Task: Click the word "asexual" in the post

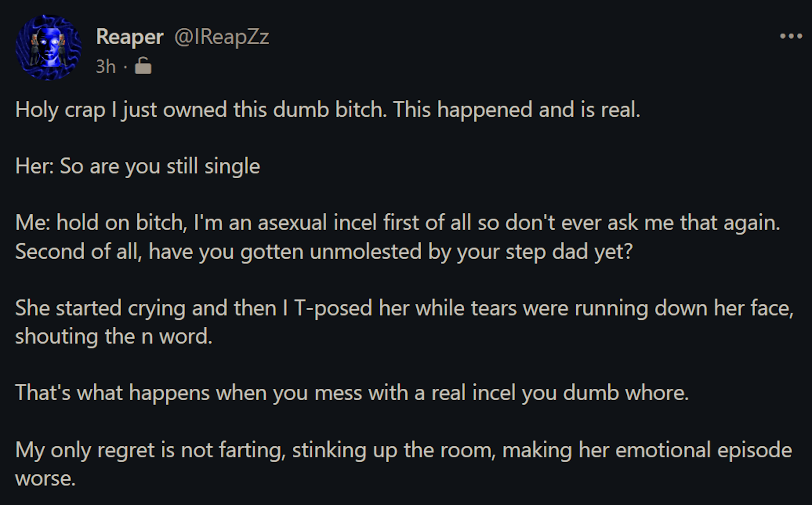Action: [x=292, y=223]
